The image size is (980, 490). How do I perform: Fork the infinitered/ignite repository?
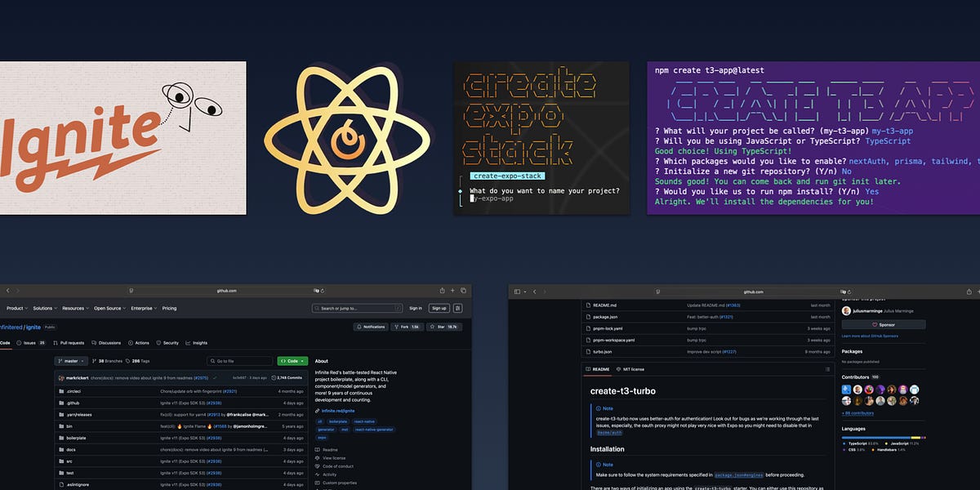[x=405, y=327]
